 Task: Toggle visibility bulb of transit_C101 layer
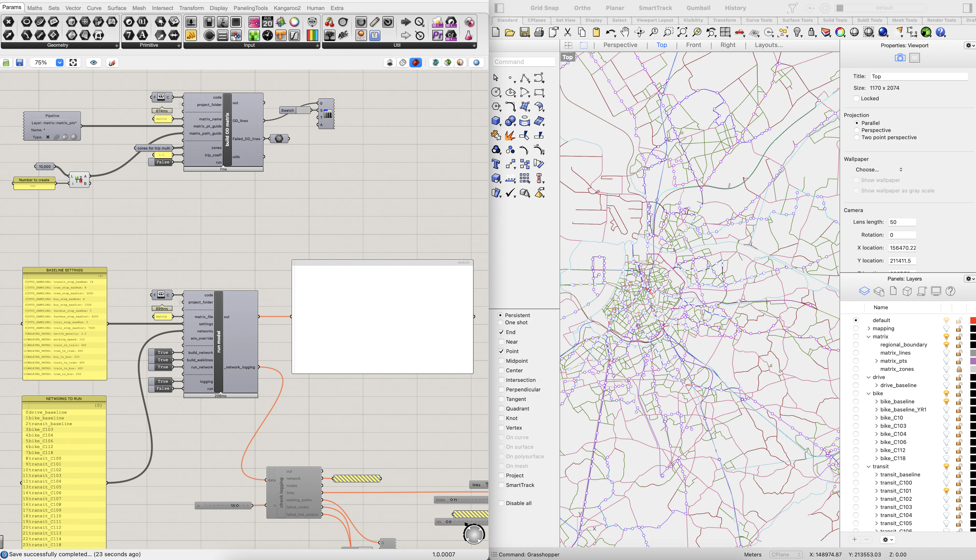click(x=946, y=491)
